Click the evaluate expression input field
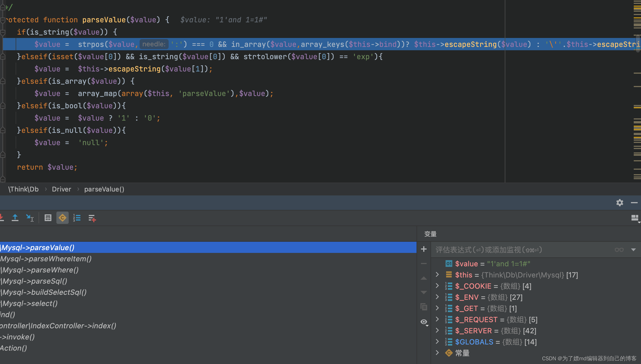The width and height of the screenshot is (641, 364). pyautogui.click(x=519, y=250)
